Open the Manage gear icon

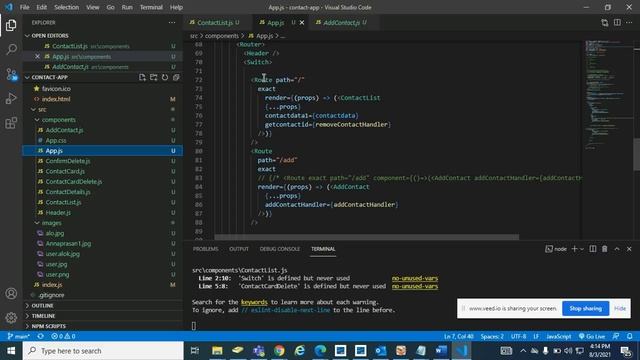[x=11, y=318]
